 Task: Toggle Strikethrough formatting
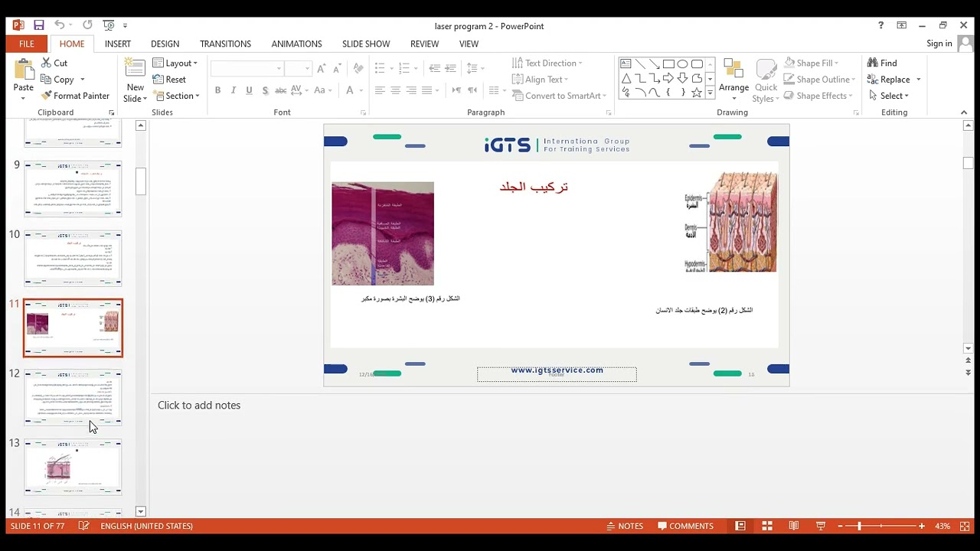[281, 90]
